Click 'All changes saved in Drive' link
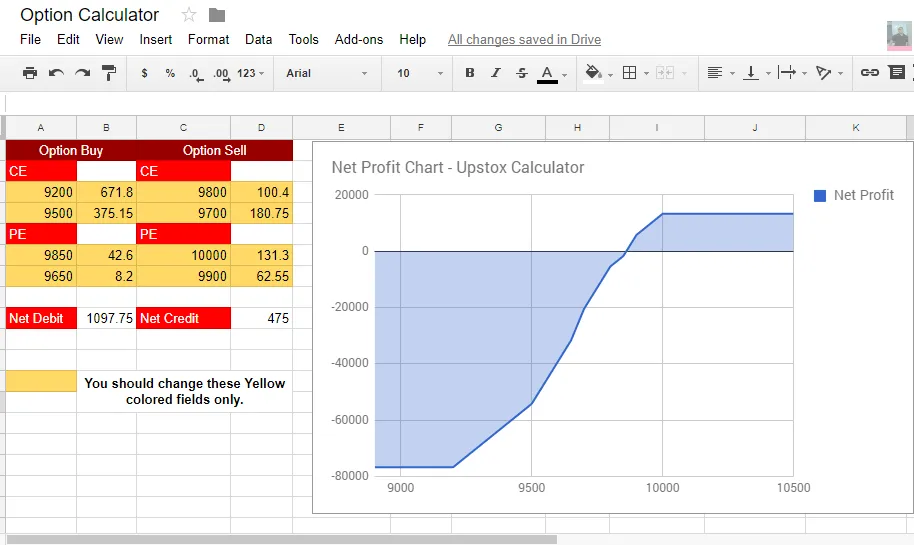914x545 pixels. [524, 39]
